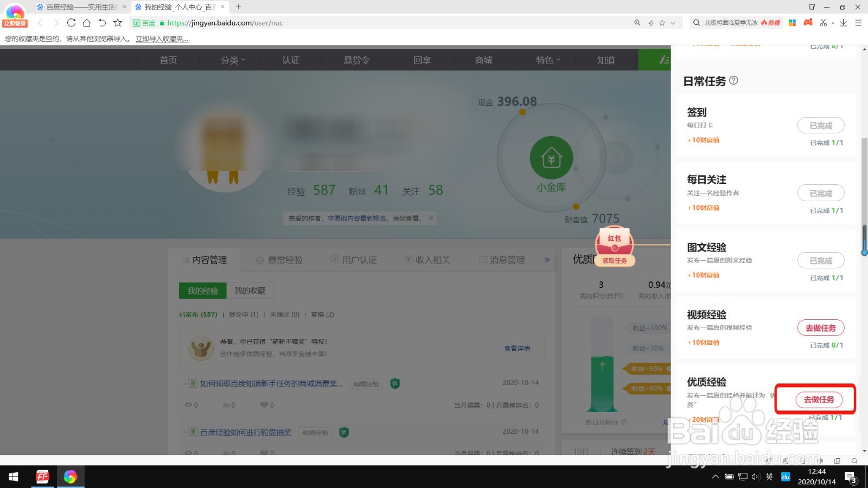
Task: Click the 我的经验 green button
Action: pyautogui.click(x=203, y=291)
